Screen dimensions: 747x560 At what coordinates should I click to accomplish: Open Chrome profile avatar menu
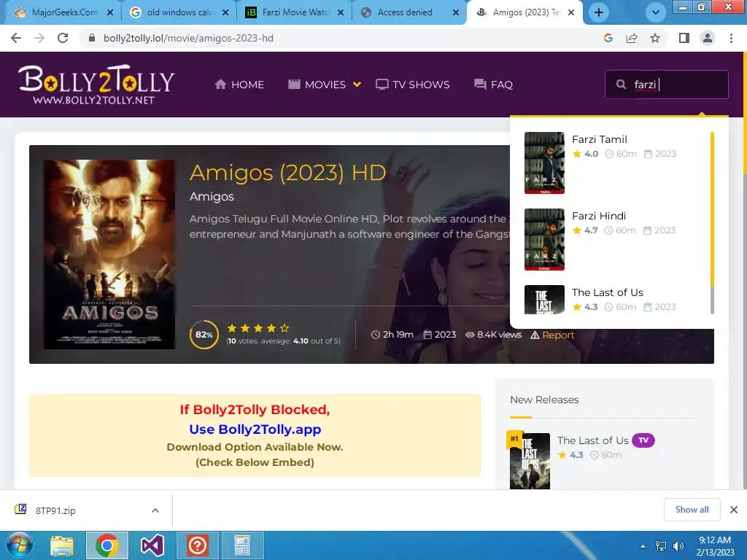pos(708,38)
